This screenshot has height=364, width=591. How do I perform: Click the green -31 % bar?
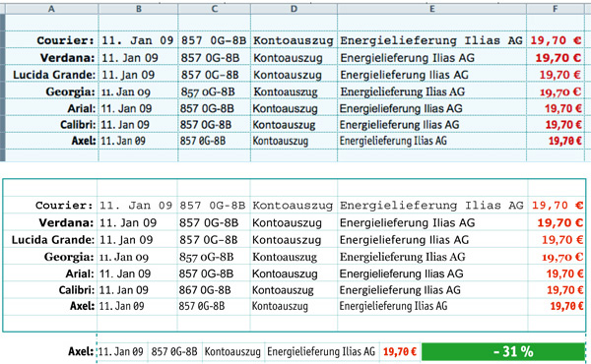coord(502,351)
